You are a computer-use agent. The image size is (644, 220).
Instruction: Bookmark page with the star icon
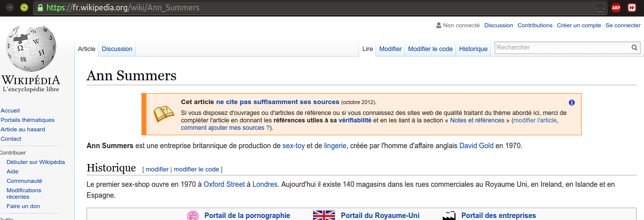point(600,7)
